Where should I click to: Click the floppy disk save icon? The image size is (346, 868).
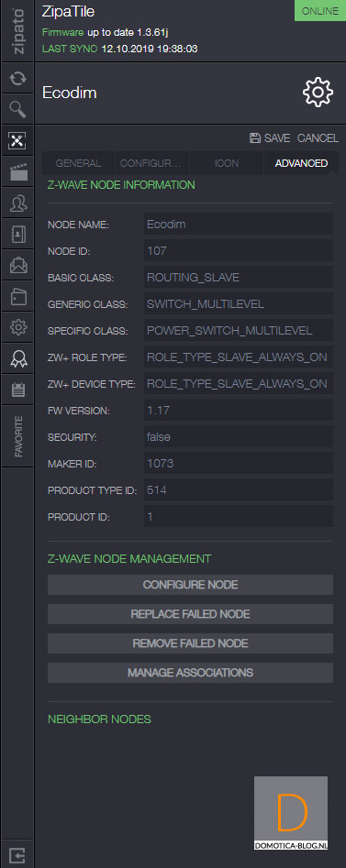[255, 137]
